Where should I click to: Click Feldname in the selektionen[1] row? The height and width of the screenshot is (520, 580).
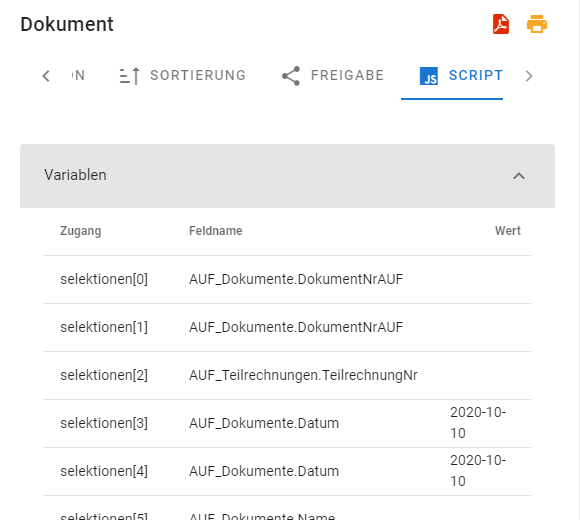[x=296, y=327]
